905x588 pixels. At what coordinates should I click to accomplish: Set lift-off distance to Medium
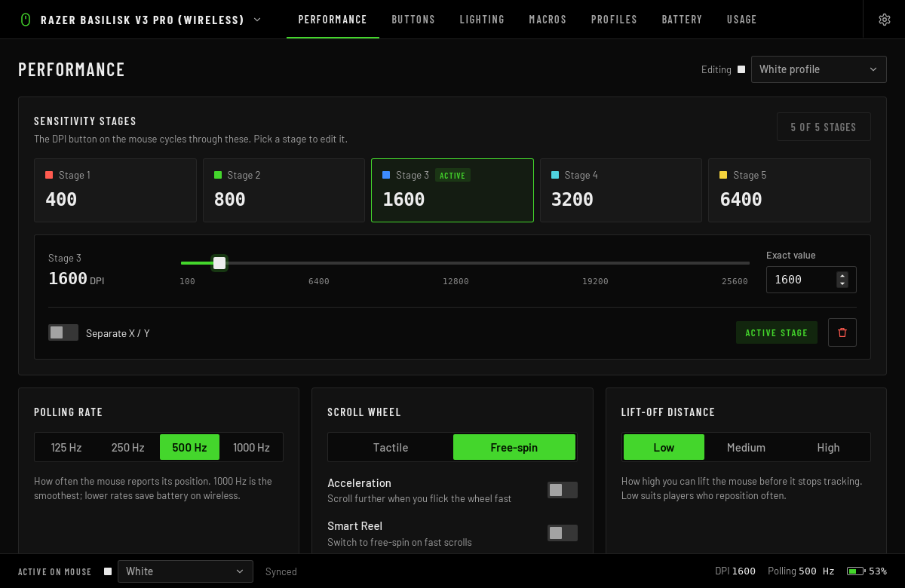(746, 447)
